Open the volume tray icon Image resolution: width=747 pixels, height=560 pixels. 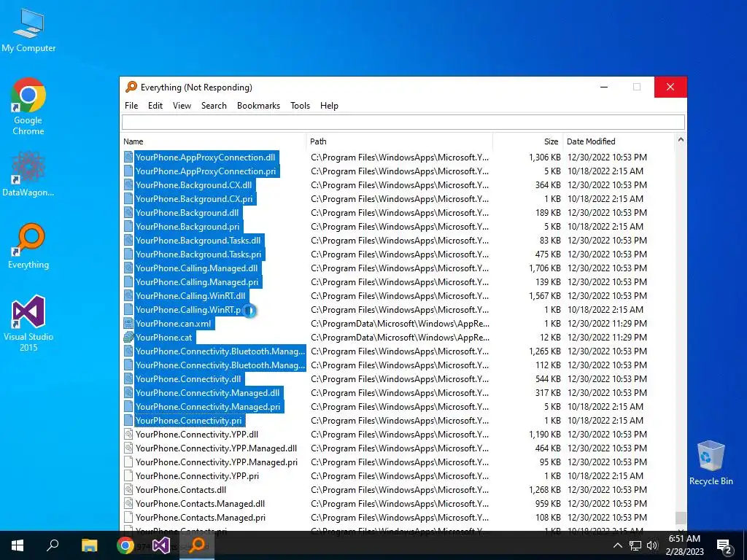pos(652,545)
